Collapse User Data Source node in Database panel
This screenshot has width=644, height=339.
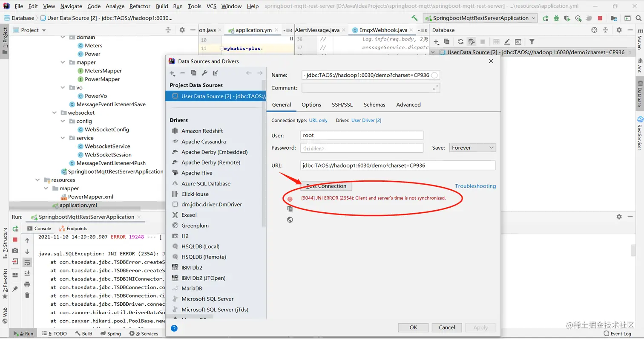point(434,52)
